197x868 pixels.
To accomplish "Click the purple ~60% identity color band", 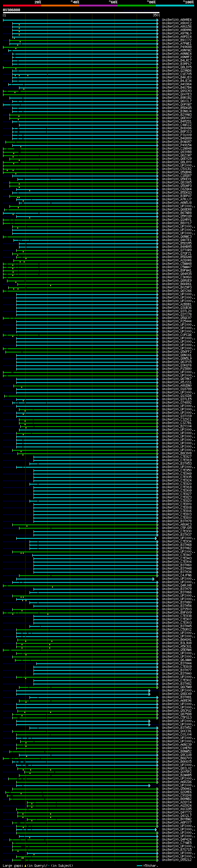I will [x=98, y=6].
